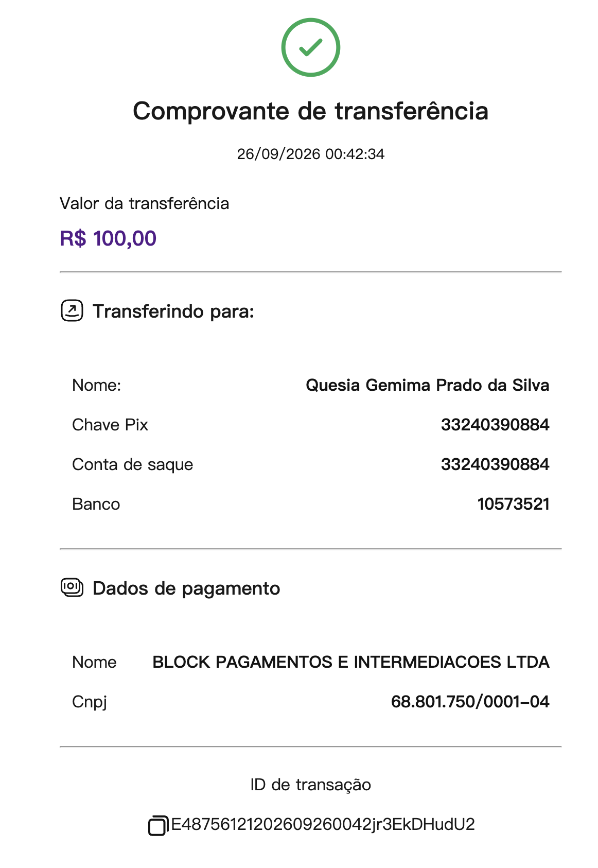Image resolution: width=598 pixels, height=868 pixels.
Task: Select the Banco code 10573521
Action: [513, 504]
